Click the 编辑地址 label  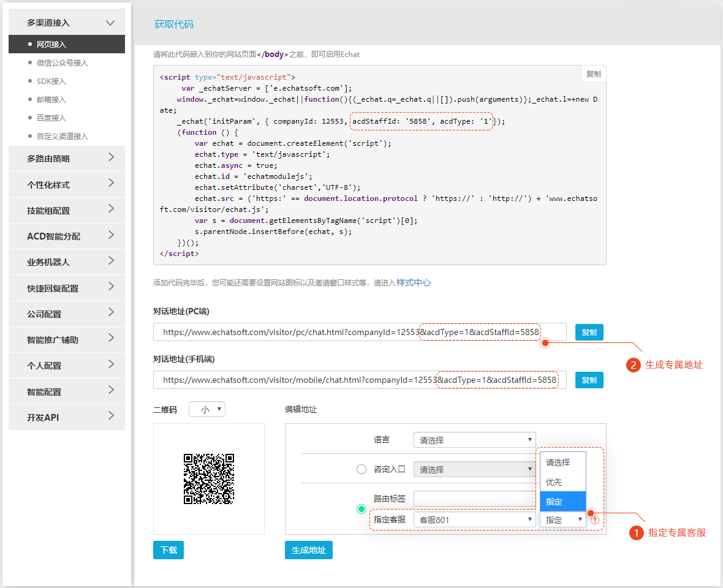(301, 409)
